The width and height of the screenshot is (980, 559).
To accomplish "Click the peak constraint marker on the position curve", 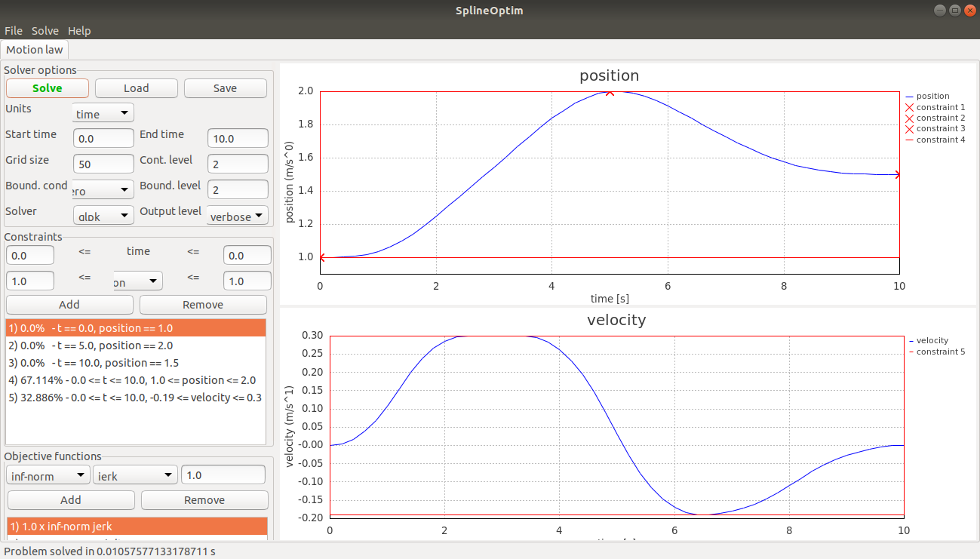I will (610, 92).
